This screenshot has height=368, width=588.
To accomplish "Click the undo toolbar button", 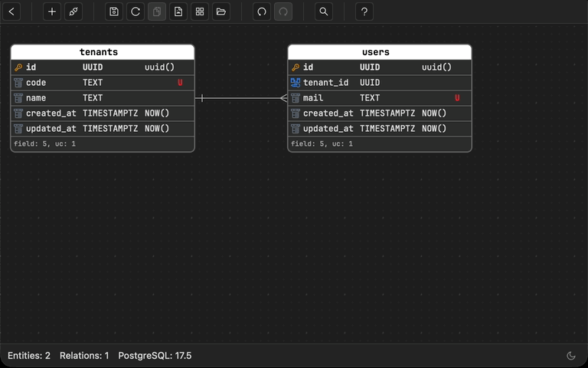I will tap(262, 11).
